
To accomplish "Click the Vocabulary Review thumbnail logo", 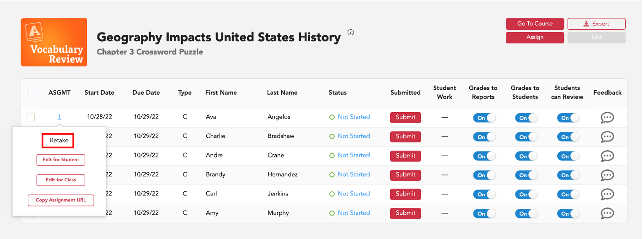I will pyautogui.click(x=54, y=42).
